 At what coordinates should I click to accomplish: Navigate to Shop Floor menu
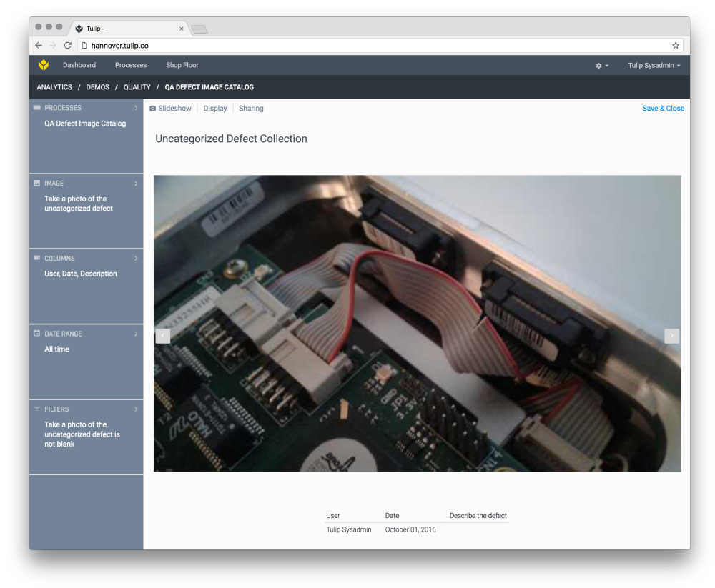[182, 65]
